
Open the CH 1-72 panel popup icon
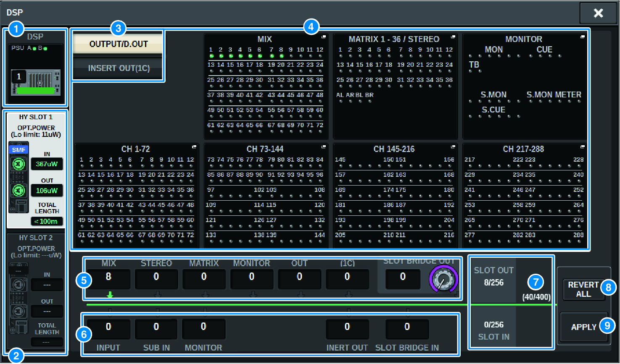pos(194,147)
